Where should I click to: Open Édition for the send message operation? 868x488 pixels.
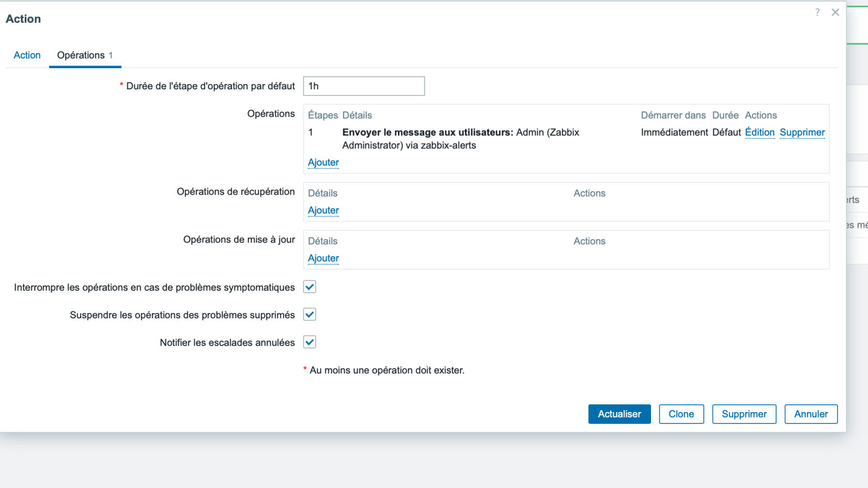[760, 132]
